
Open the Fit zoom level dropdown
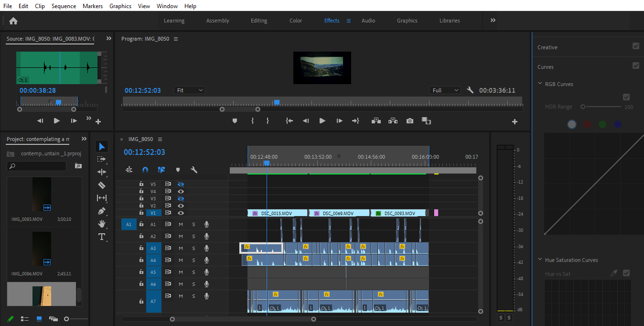tap(190, 90)
